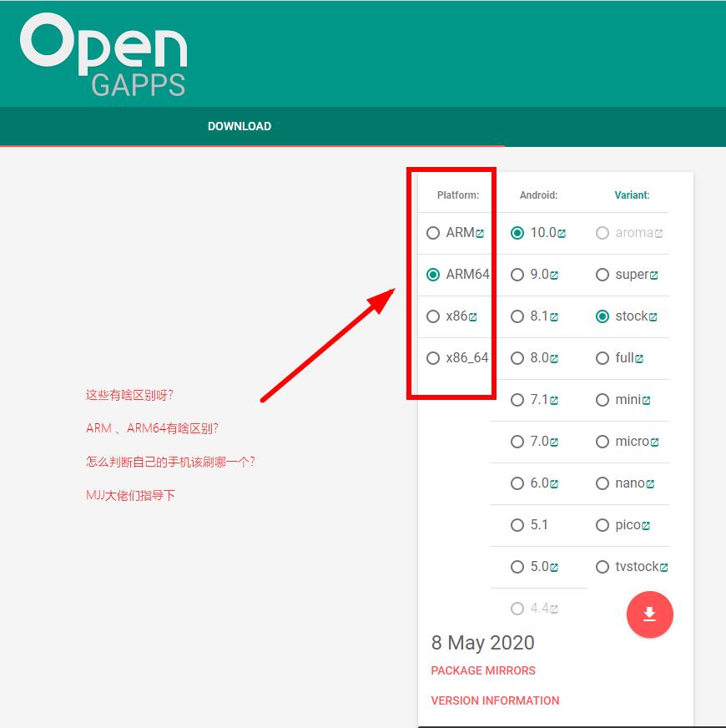Screen dimensions: 726x728
Task: Open the Android 6.0 external link icon
Action: tap(554, 483)
